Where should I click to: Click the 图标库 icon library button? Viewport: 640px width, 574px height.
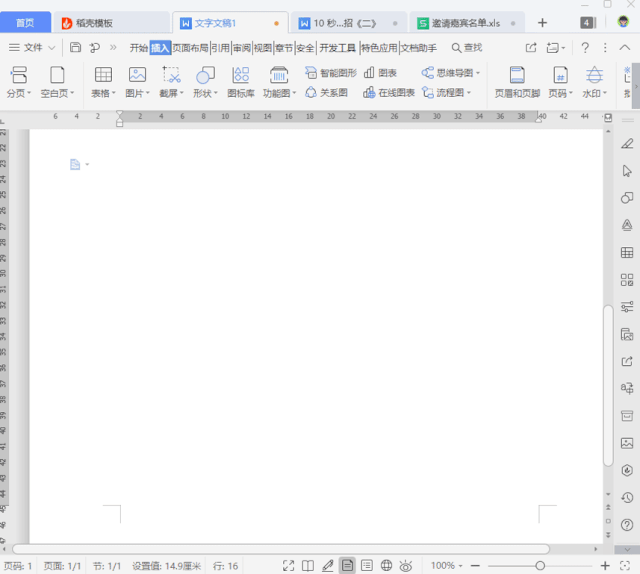240,81
